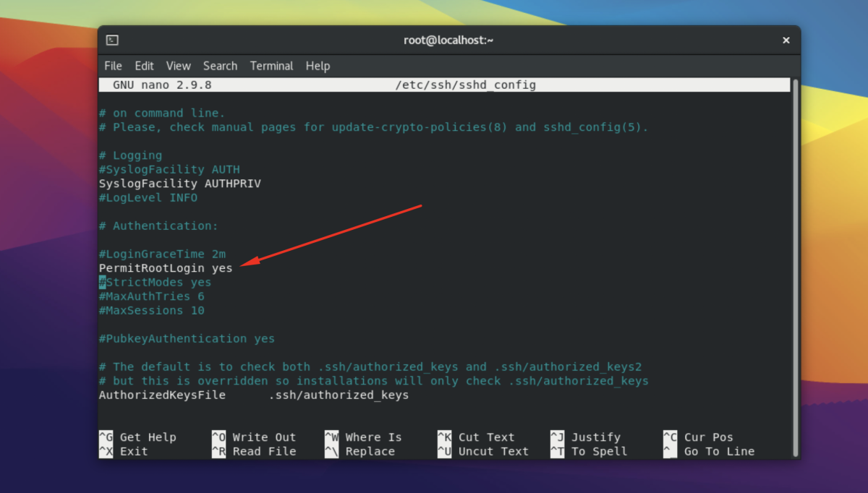Open the Help menu
Screen dimensions: 868x493
(x=318, y=66)
